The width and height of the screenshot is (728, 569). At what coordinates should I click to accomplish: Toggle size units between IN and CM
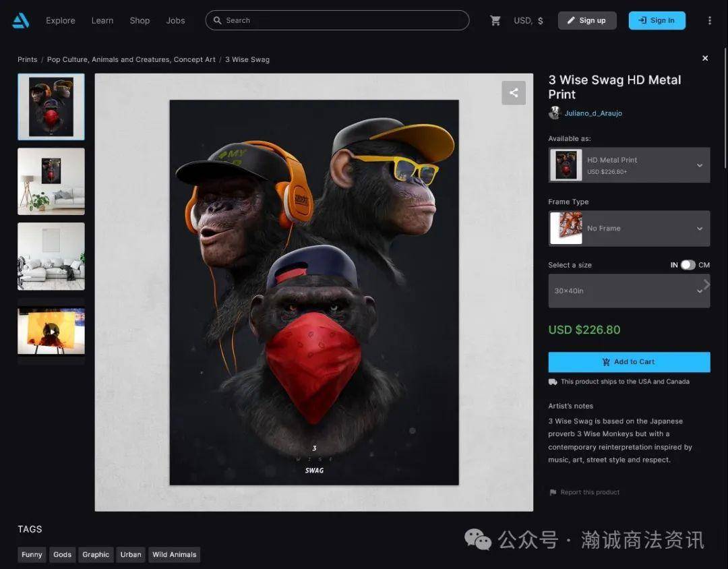(688, 265)
